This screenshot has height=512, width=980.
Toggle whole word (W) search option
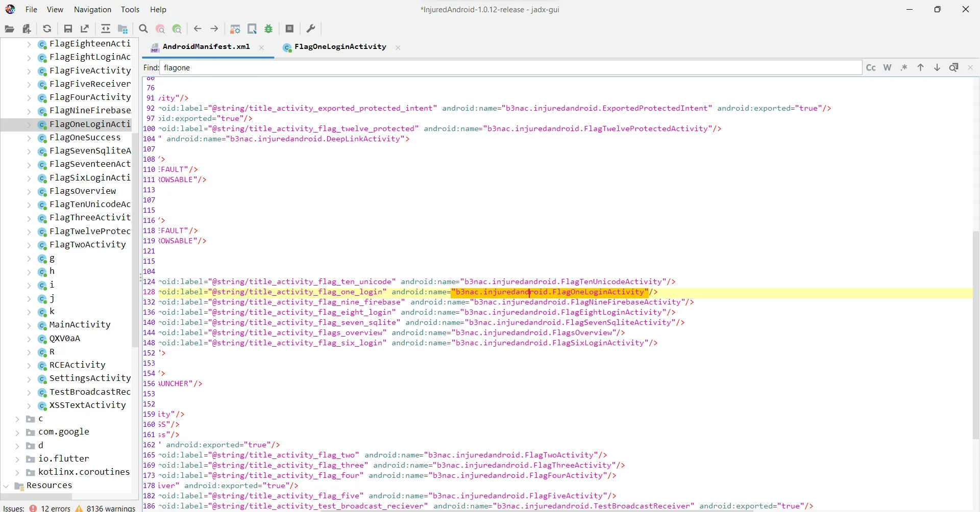point(887,68)
